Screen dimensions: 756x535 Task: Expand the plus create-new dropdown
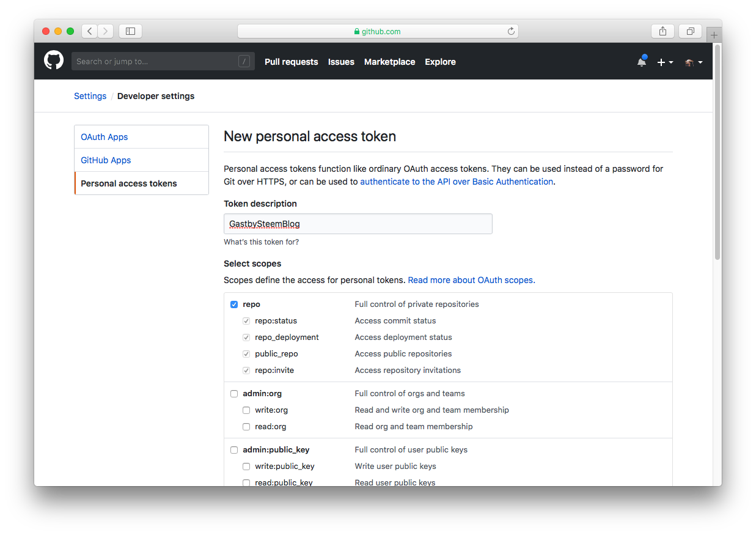click(x=664, y=62)
